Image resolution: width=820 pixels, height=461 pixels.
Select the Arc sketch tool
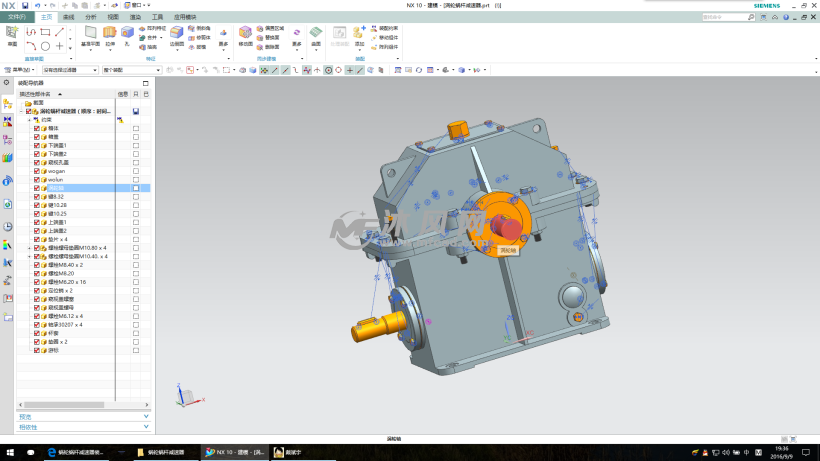pyautogui.click(x=31, y=46)
